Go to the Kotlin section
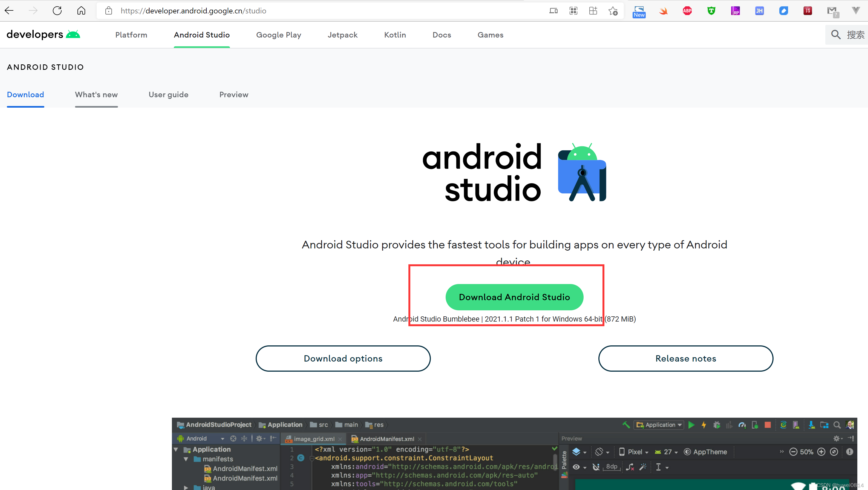This screenshot has height=490, width=868. tap(395, 35)
